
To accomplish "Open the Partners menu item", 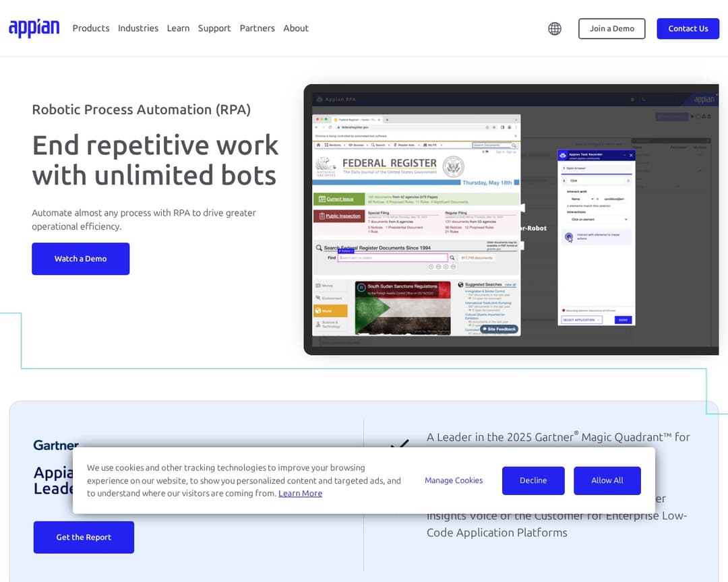I will (x=257, y=28).
